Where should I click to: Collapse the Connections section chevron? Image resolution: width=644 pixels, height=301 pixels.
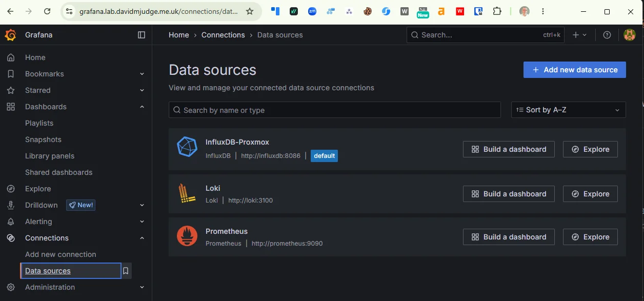142,238
